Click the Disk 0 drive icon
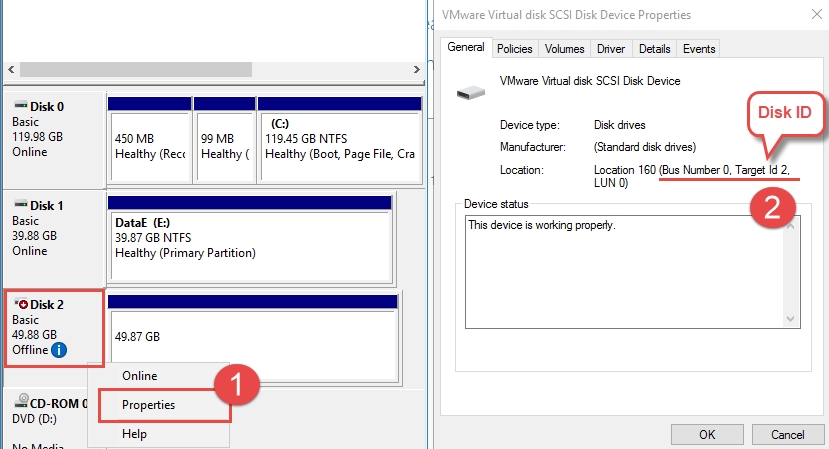 (21, 105)
